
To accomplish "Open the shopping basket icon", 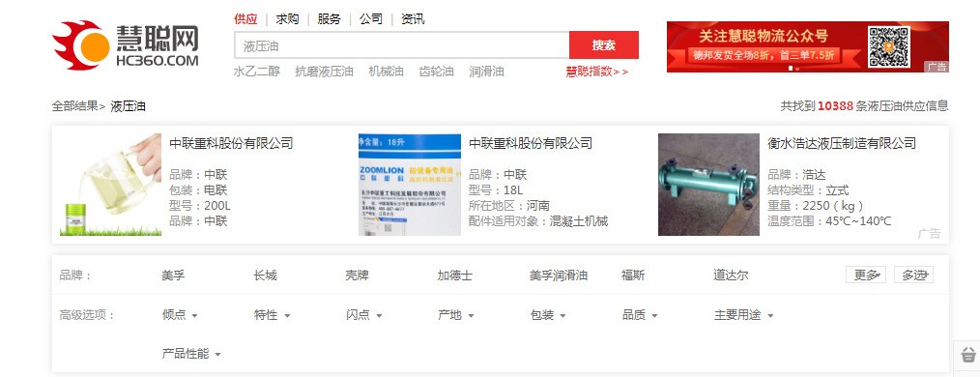I will point(968,355).
